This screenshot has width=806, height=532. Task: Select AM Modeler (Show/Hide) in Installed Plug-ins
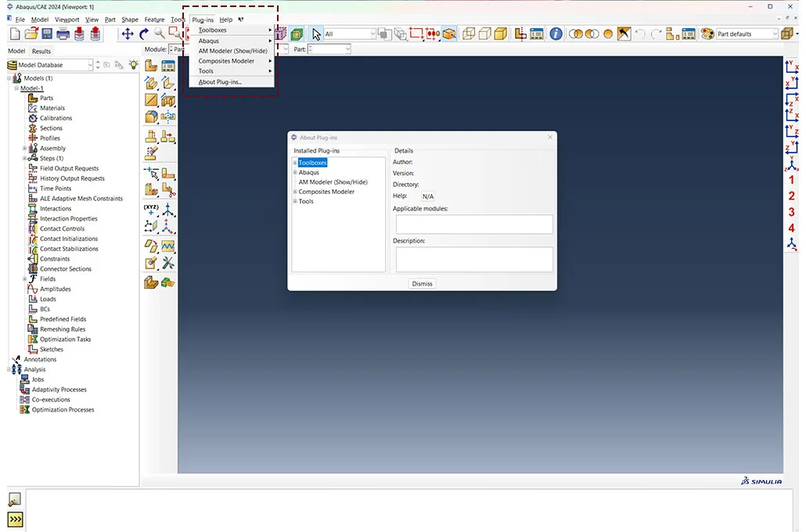pyautogui.click(x=333, y=182)
